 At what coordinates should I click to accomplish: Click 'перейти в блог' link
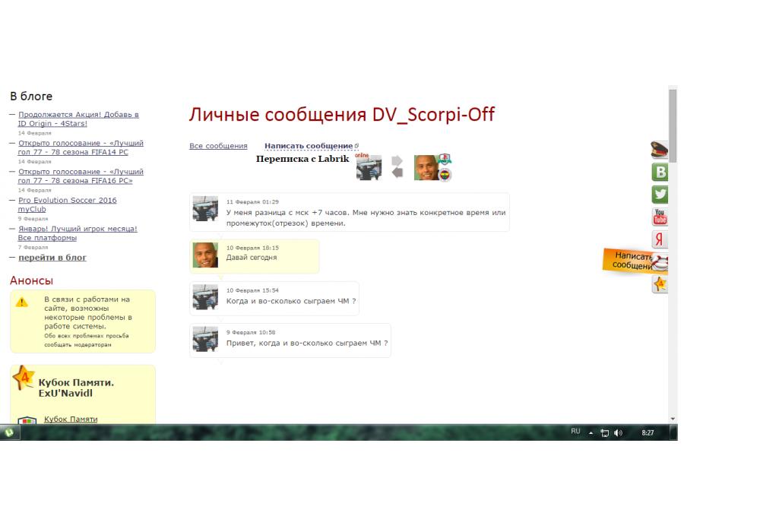[52, 258]
